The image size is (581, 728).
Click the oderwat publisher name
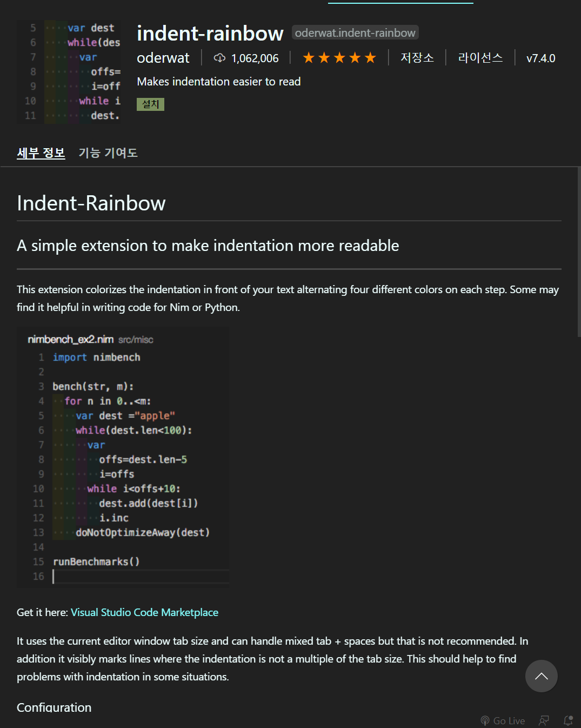click(163, 58)
